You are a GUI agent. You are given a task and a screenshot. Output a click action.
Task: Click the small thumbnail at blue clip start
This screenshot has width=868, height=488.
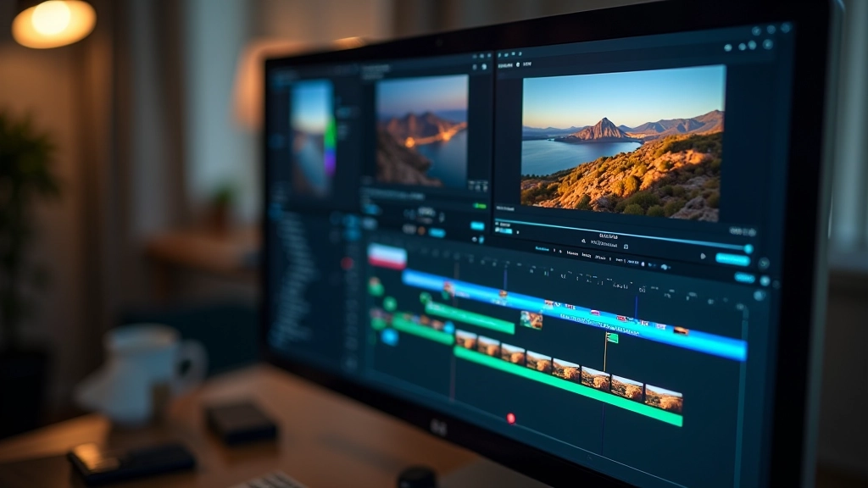[448, 288]
